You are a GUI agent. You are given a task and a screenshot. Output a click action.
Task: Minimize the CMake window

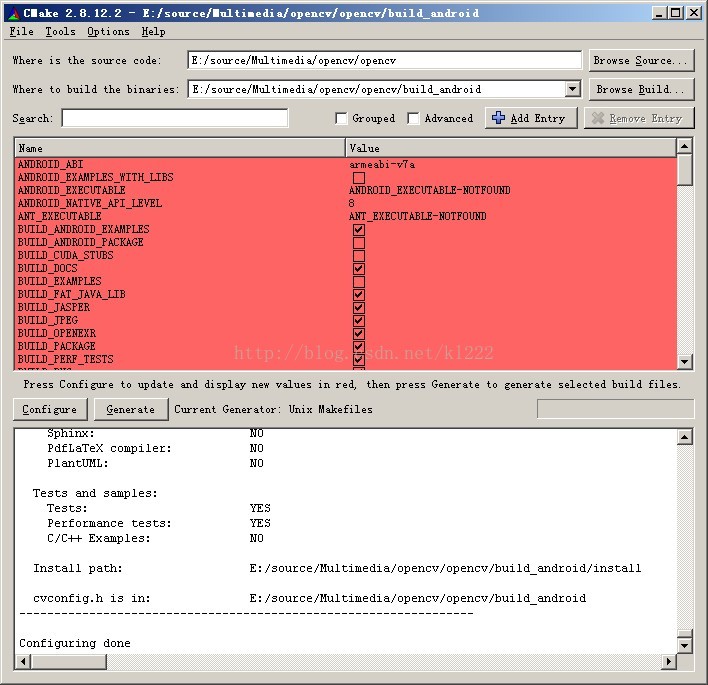[659, 13]
